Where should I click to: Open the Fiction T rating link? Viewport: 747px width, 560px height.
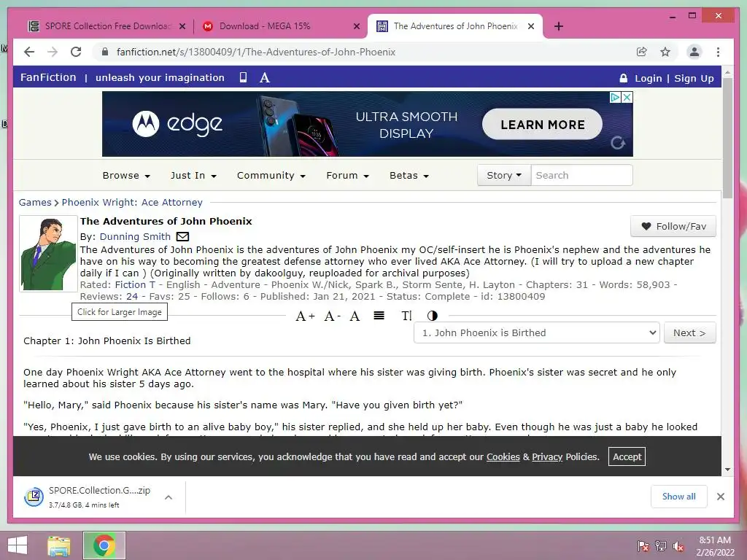(135, 285)
